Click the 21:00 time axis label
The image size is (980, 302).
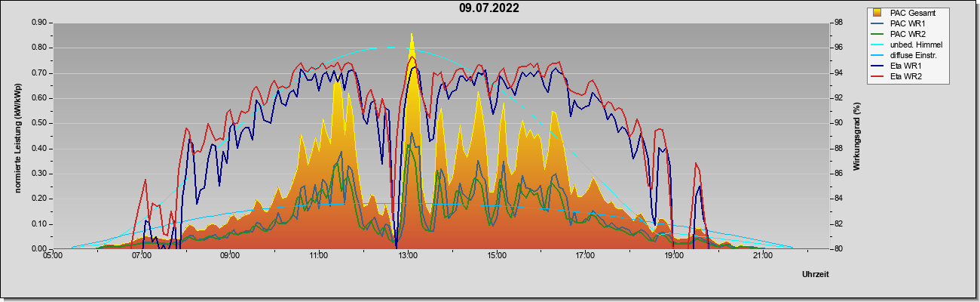tap(763, 257)
